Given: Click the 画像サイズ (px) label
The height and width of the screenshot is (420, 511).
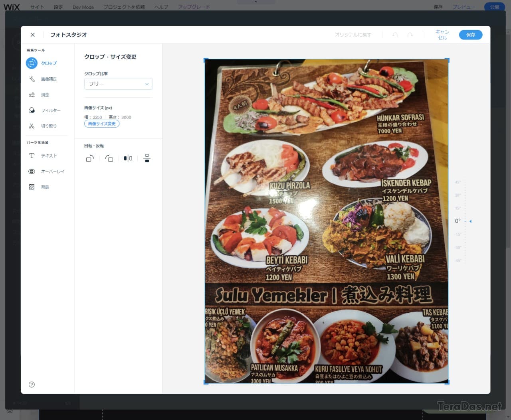Looking at the screenshot, I should pyautogui.click(x=98, y=108).
